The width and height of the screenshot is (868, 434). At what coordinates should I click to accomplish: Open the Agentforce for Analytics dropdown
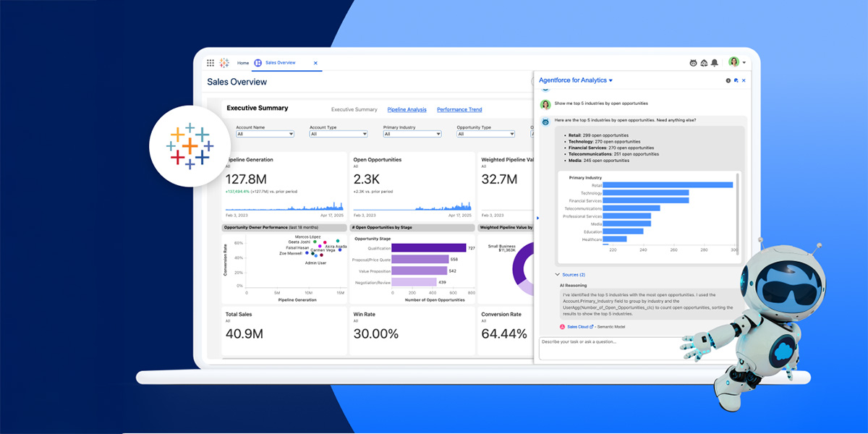pos(610,80)
